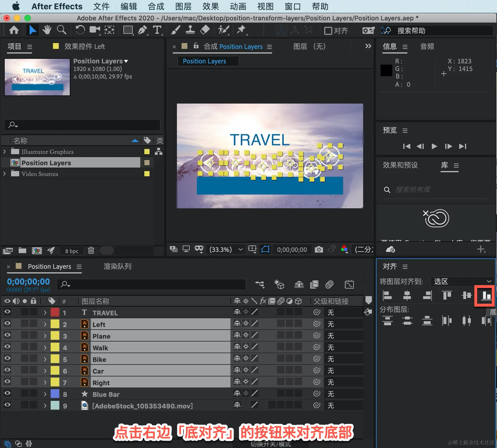Take a snapshot with camera icon
Image resolution: width=497 pixels, height=448 pixels.
(319, 249)
